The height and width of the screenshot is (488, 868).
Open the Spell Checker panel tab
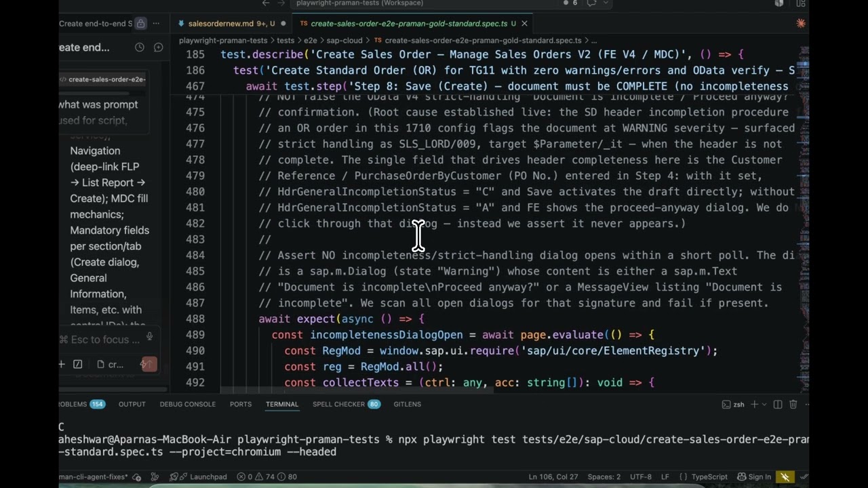pos(347,404)
